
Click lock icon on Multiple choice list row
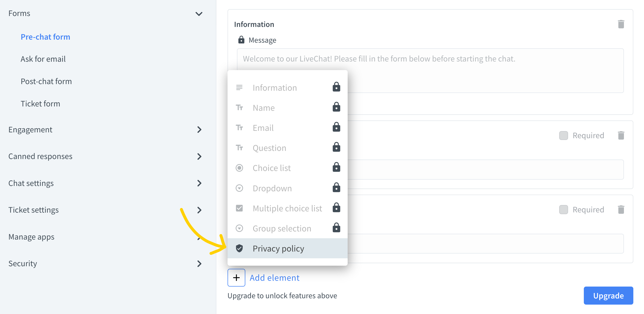pyautogui.click(x=336, y=208)
